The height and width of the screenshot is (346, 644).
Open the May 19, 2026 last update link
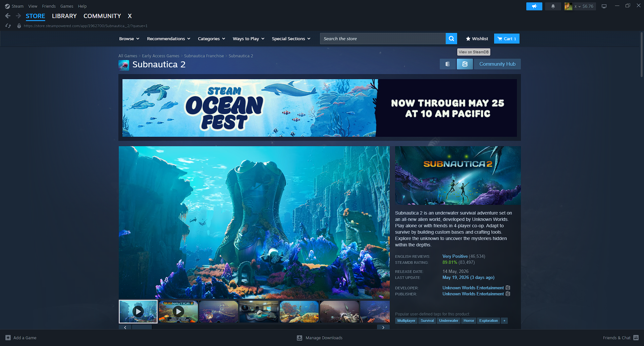click(468, 277)
